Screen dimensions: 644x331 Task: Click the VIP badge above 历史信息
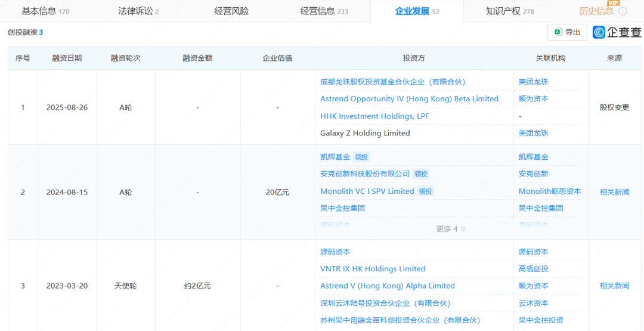(x=613, y=4)
